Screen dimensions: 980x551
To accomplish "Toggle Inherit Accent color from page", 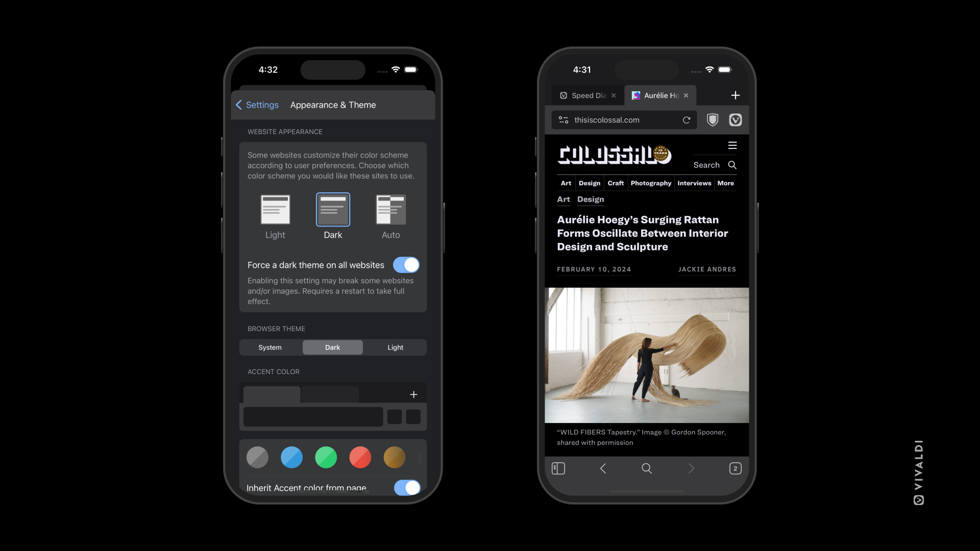I will tap(407, 486).
